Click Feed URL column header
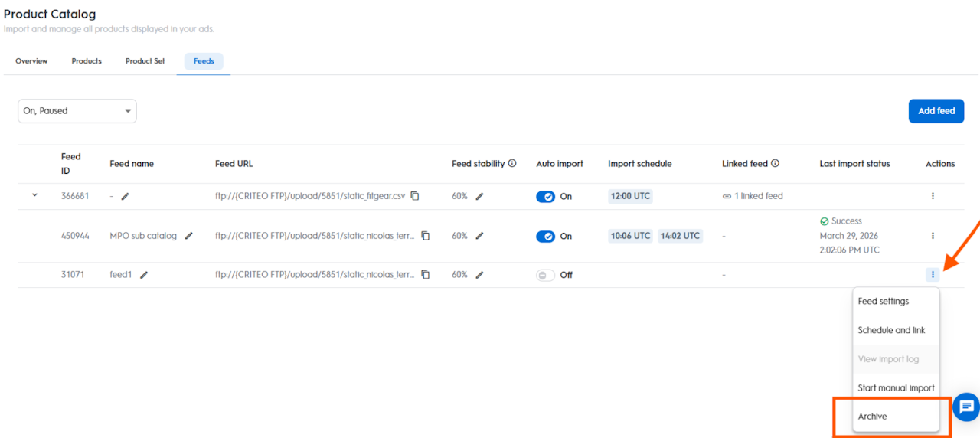 (234, 164)
